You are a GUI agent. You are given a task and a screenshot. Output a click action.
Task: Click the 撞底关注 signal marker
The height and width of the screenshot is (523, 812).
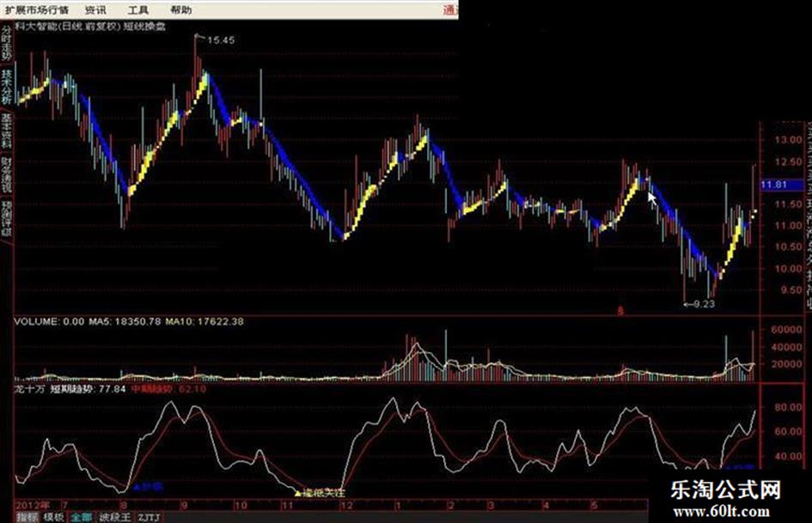pyautogui.click(x=320, y=493)
